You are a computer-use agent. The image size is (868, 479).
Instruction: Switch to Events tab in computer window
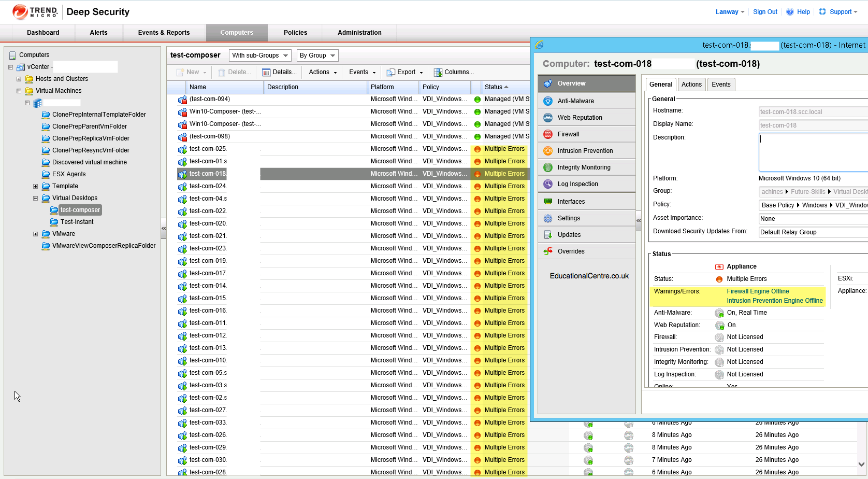click(x=721, y=84)
